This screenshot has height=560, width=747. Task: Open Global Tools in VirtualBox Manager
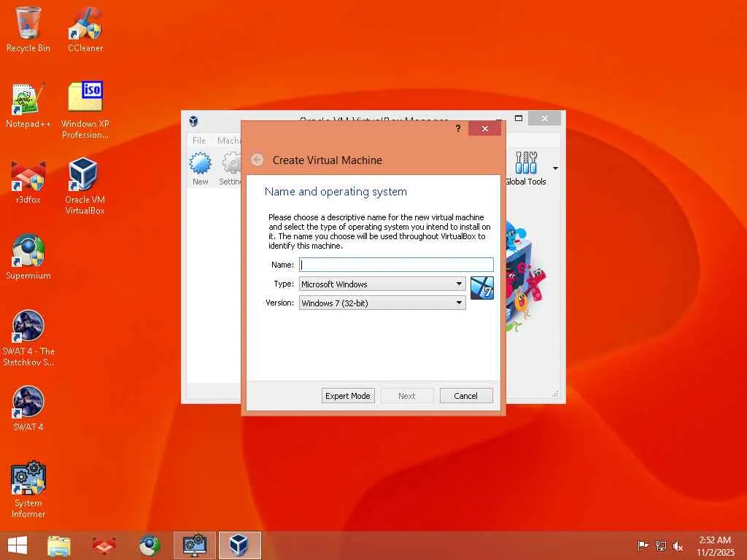point(525,168)
